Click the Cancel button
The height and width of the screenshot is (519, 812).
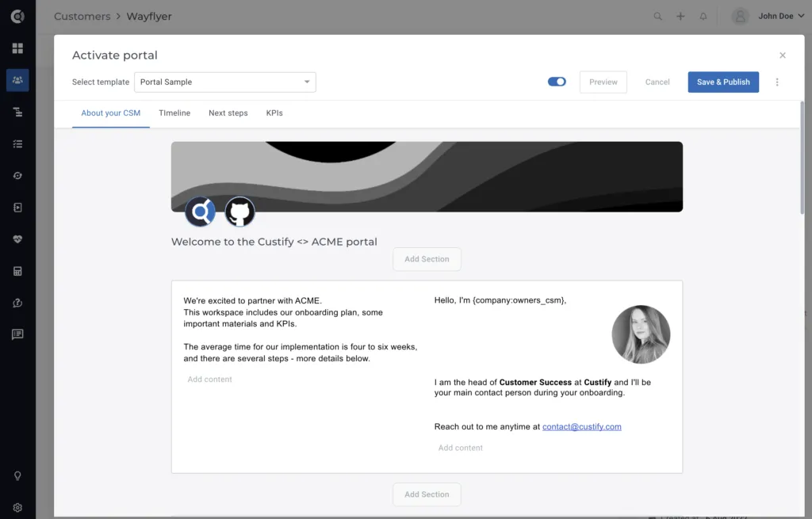(657, 82)
